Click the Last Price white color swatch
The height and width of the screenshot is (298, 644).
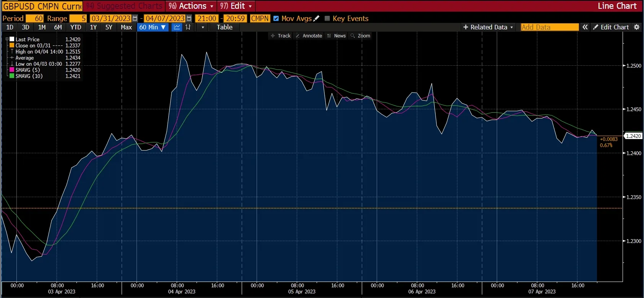click(12, 39)
